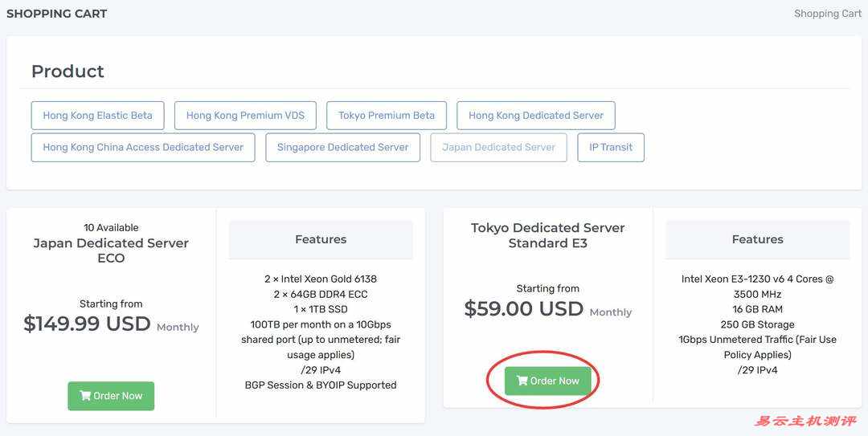
Task: Choose the Hong Kong Dedicated Server category
Action: 535,116
